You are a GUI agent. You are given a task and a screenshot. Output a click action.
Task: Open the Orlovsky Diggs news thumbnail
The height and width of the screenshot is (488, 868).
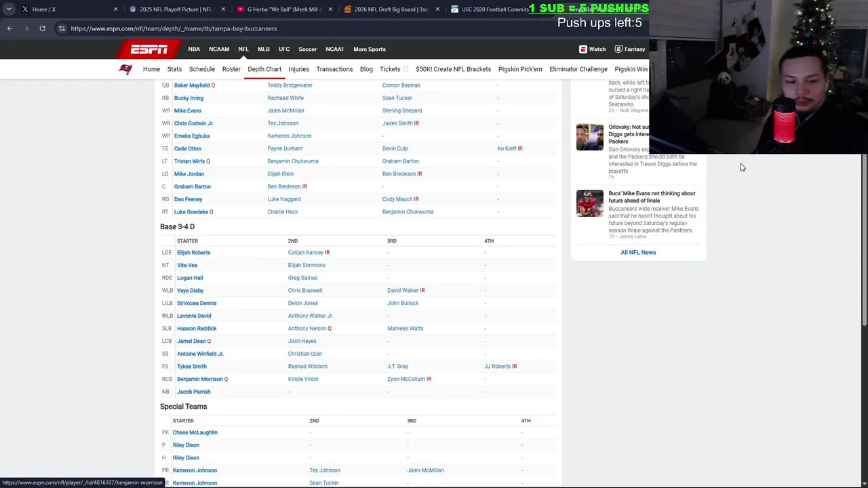click(x=589, y=137)
